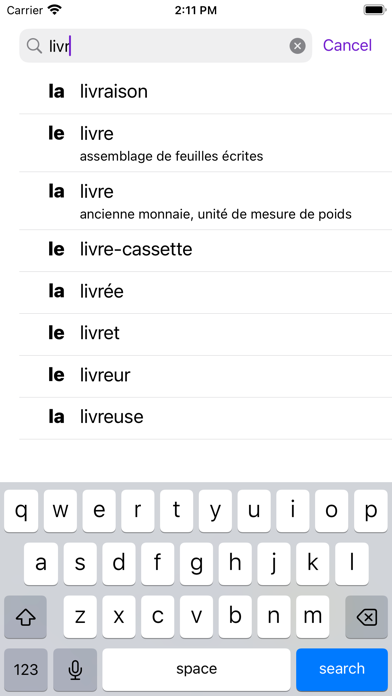Cancel the search

347,45
